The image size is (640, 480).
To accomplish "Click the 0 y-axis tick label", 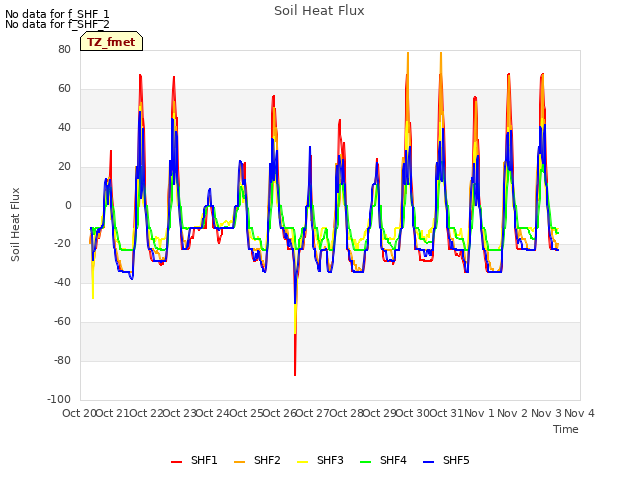I will 68,205.
